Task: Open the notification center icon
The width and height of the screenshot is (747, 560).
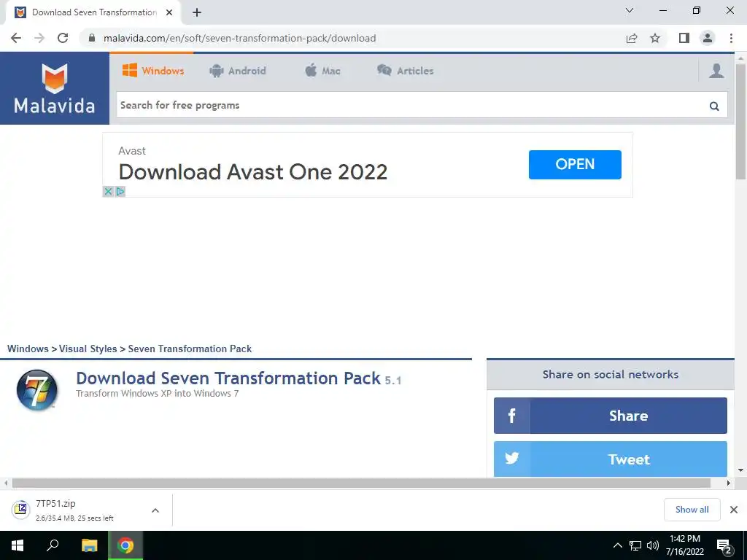Action: coord(724,545)
